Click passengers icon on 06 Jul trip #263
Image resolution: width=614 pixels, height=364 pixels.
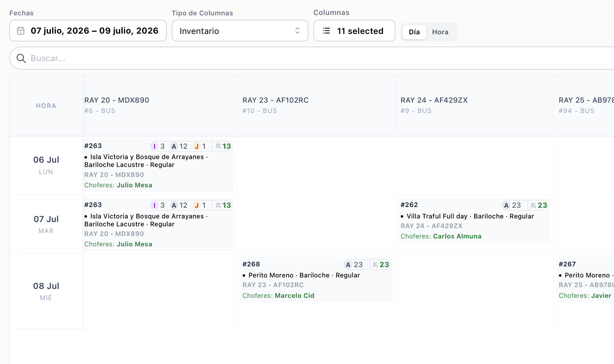(x=218, y=146)
